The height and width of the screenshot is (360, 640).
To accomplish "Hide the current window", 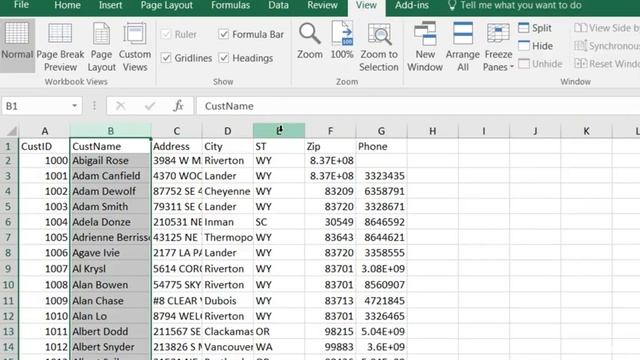I will coord(535,46).
